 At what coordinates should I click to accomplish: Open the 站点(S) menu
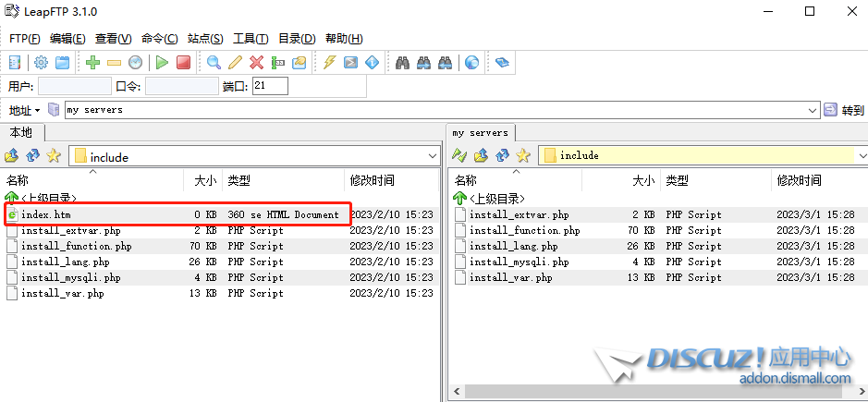tap(205, 39)
